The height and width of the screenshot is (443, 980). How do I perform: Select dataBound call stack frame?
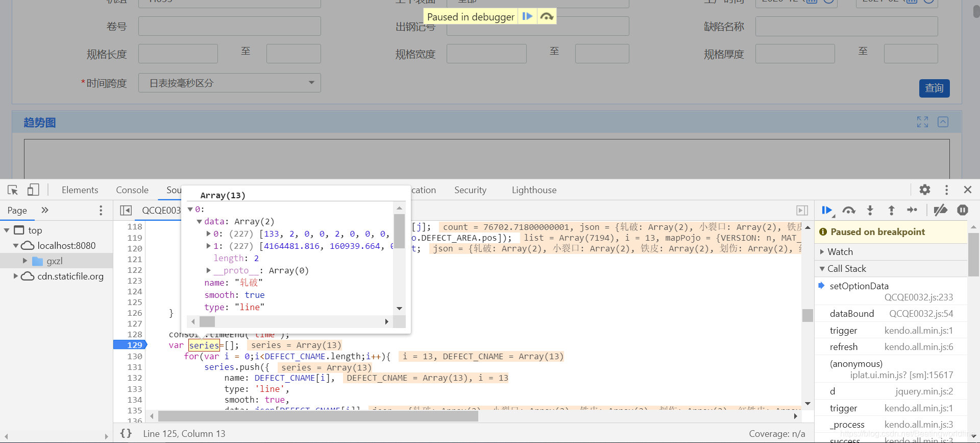click(x=891, y=314)
